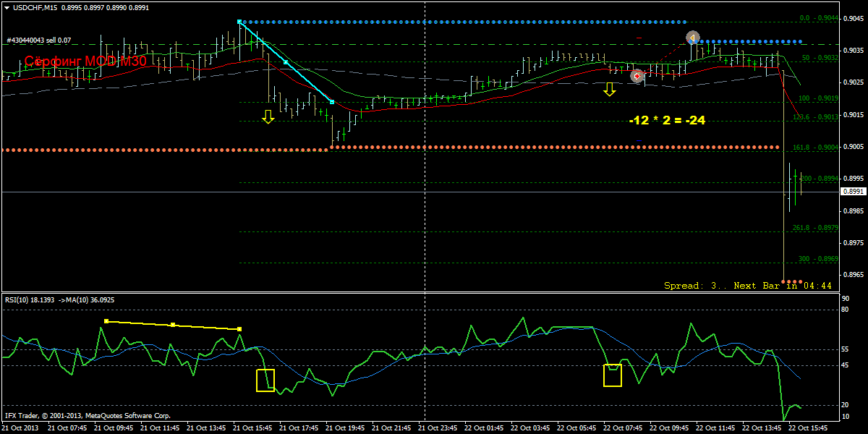Image resolution: width=868 pixels, height=434 pixels.
Task: Click RSI scale level 55
Action: (x=846, y=349)
